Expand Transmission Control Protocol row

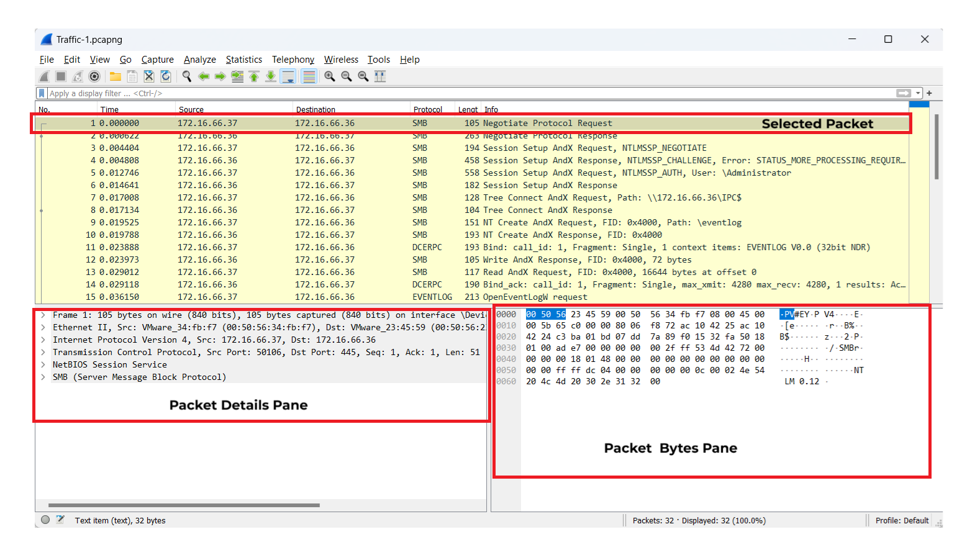coord(43,353)
